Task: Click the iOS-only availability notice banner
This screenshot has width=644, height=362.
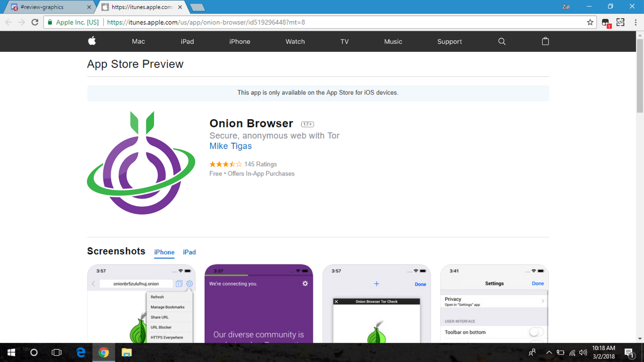Action: coord(318,93)
